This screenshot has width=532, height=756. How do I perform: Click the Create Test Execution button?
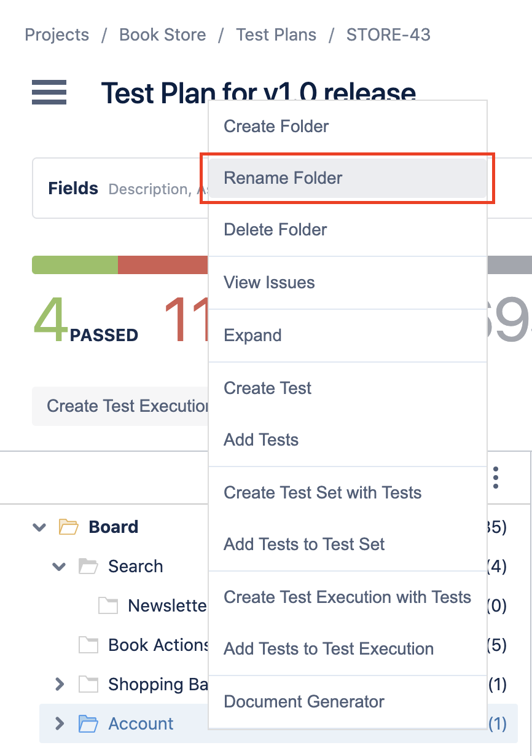pos(121,406)
